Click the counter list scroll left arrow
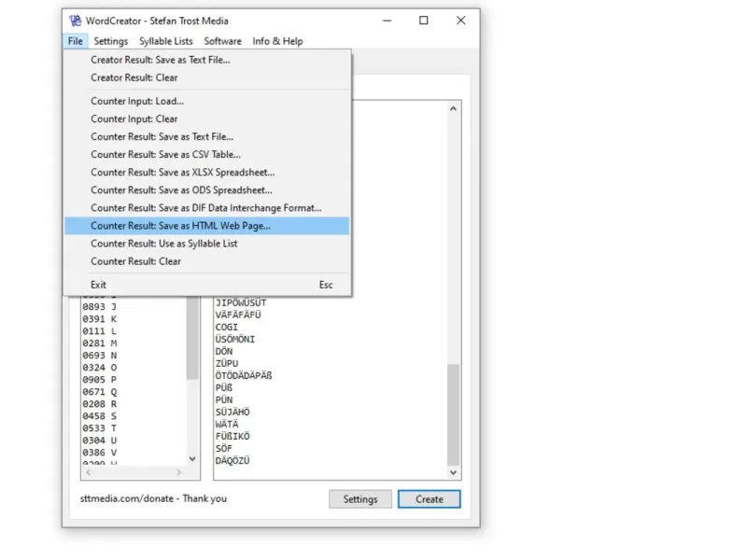 click(89, 472)
